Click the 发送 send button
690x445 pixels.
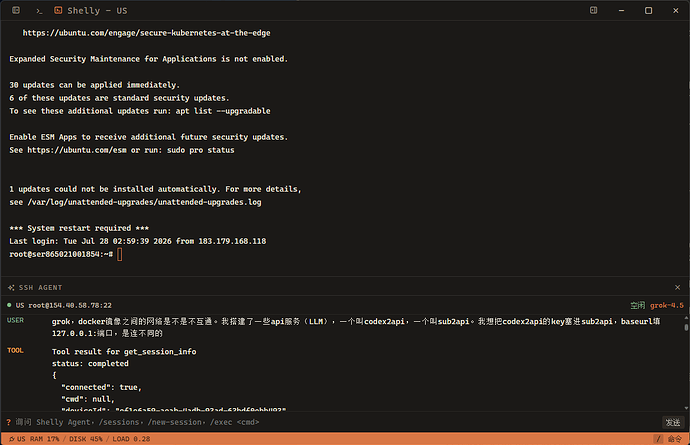pos(673,423)
